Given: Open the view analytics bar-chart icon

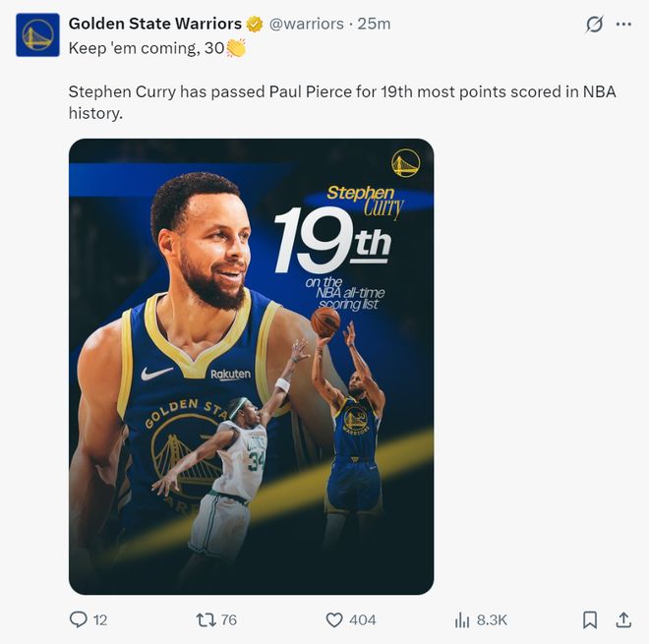Looking at the screenshot, I should (x=462, y=619).
